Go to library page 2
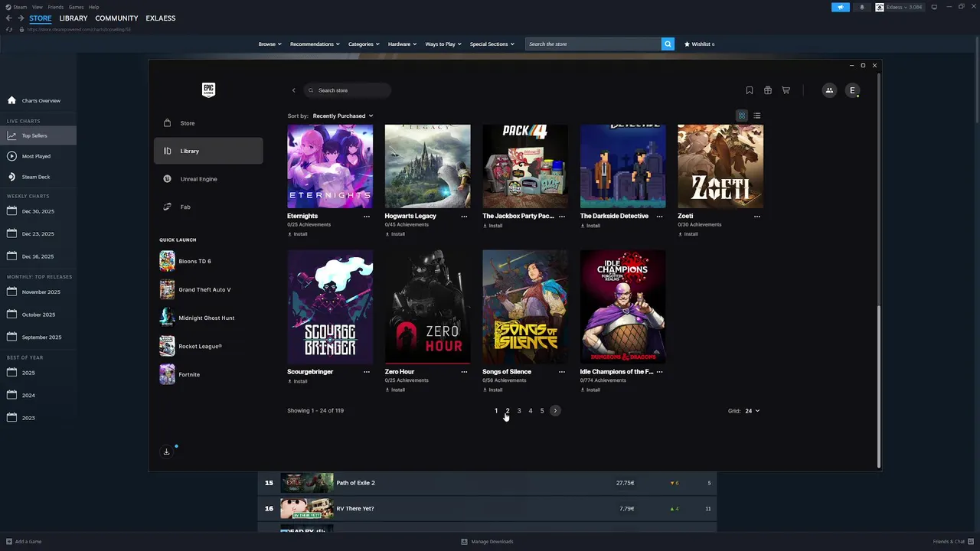Image resolution: width=980 pixels, height=551 pixels. tap(507, 411)
